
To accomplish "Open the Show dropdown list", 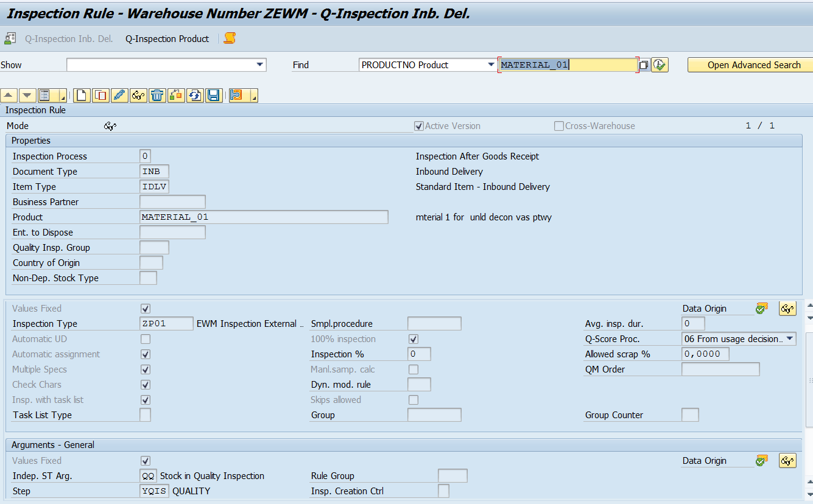I will [259, 65].
